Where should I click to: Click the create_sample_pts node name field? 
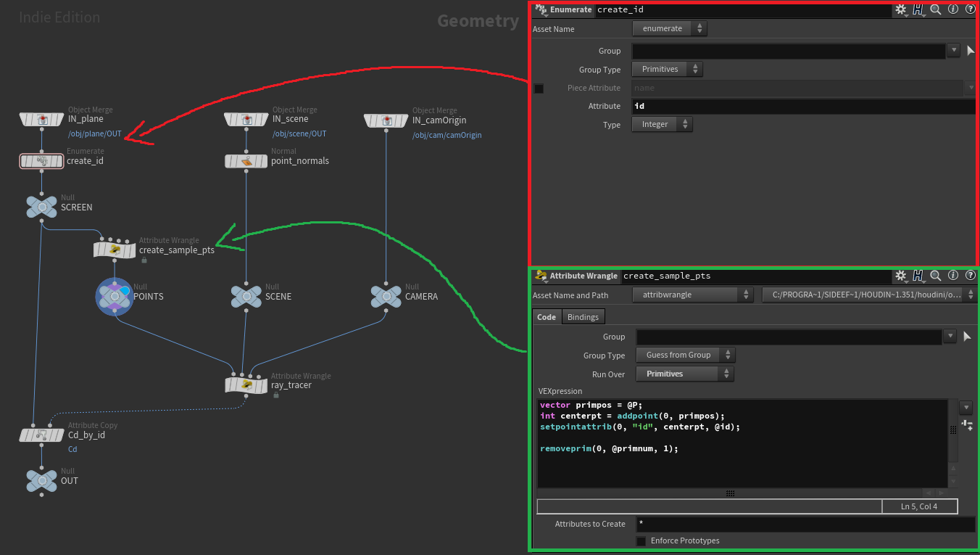tap(755, 276)
